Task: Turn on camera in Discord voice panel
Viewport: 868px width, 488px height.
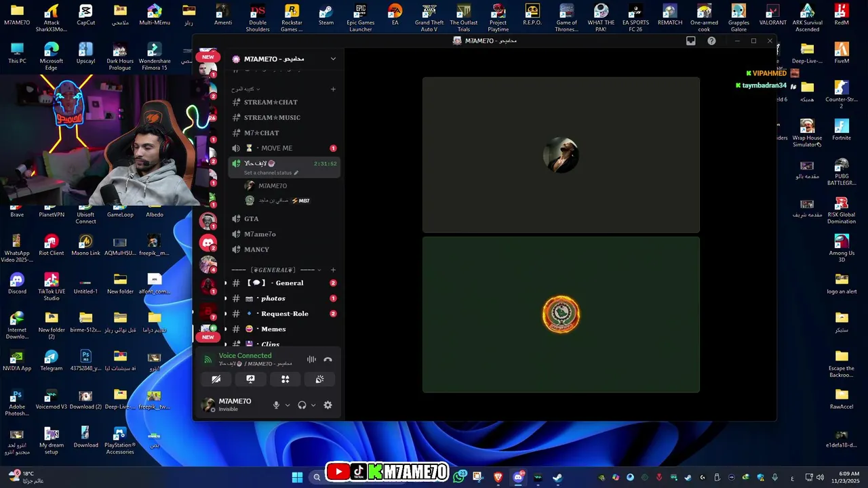Action: (216, 380)
